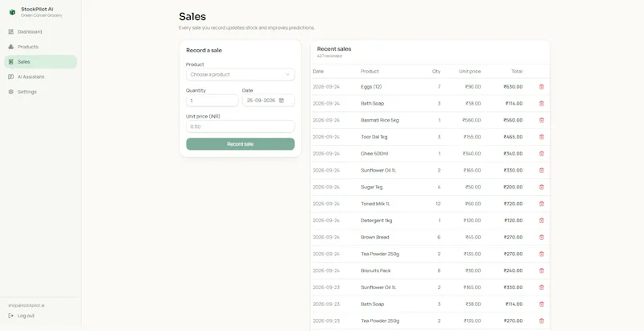The width and height of the screenshot is (644, 331).
Task: Click the Ghee 500ml product name
Action: coord(374,154)
